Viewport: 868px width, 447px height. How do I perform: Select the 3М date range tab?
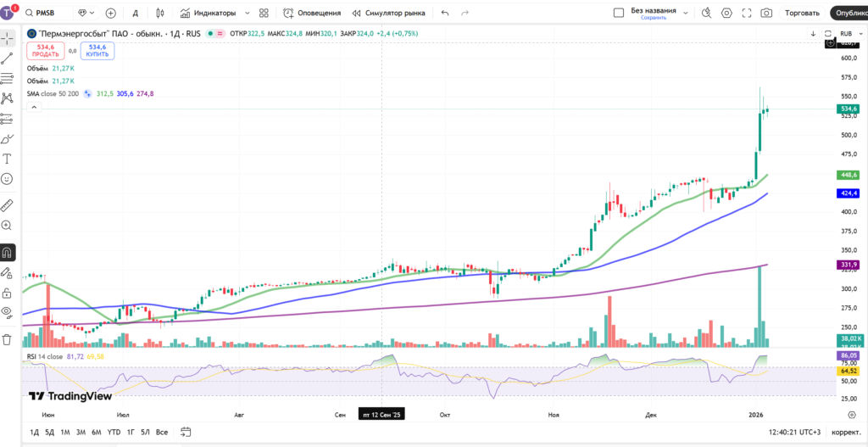pyautogui.click(x=81, y=432)
